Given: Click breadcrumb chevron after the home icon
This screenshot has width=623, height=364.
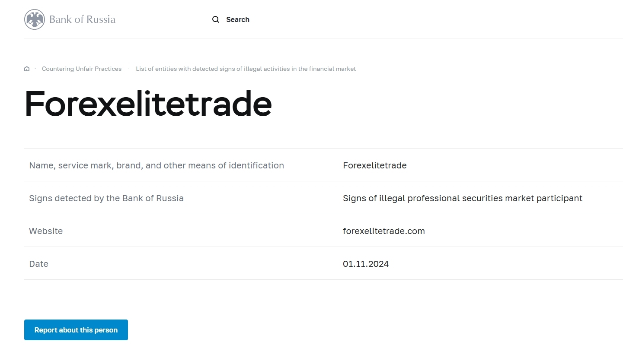Looking at the screenshot, I should pyautogui.click(x=35, y=69).
